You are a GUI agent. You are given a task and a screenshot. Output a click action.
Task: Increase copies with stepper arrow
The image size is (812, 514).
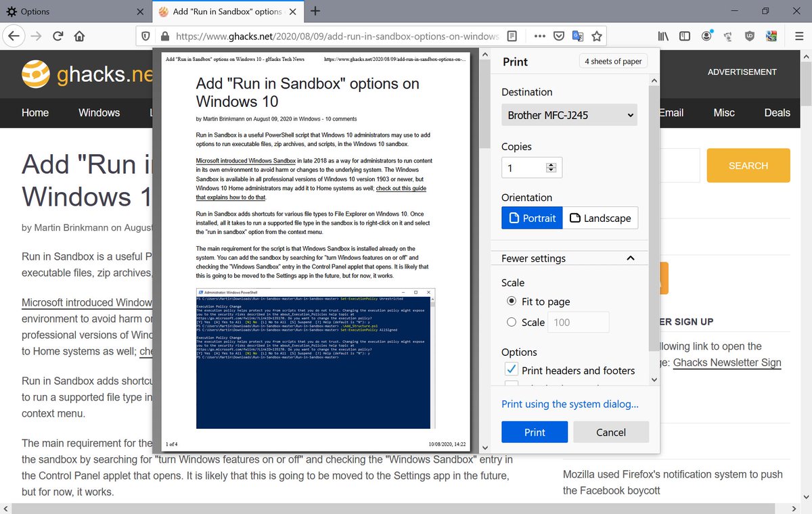point(551,164)
